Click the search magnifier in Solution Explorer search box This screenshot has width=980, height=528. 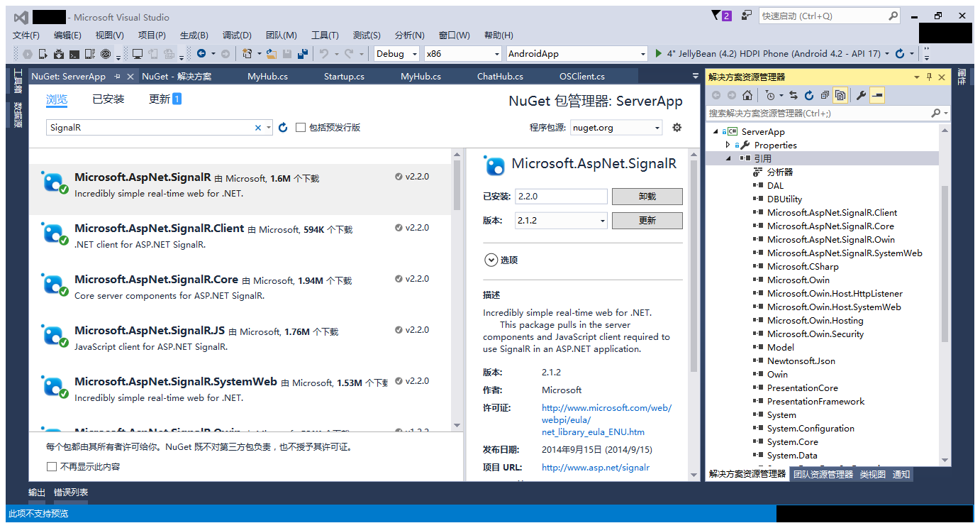coord(936,113)
